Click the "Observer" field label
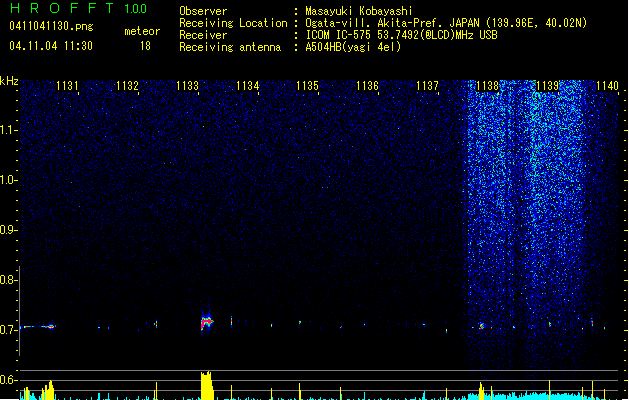This screenshot has height=400, width=629. [203, 11]
